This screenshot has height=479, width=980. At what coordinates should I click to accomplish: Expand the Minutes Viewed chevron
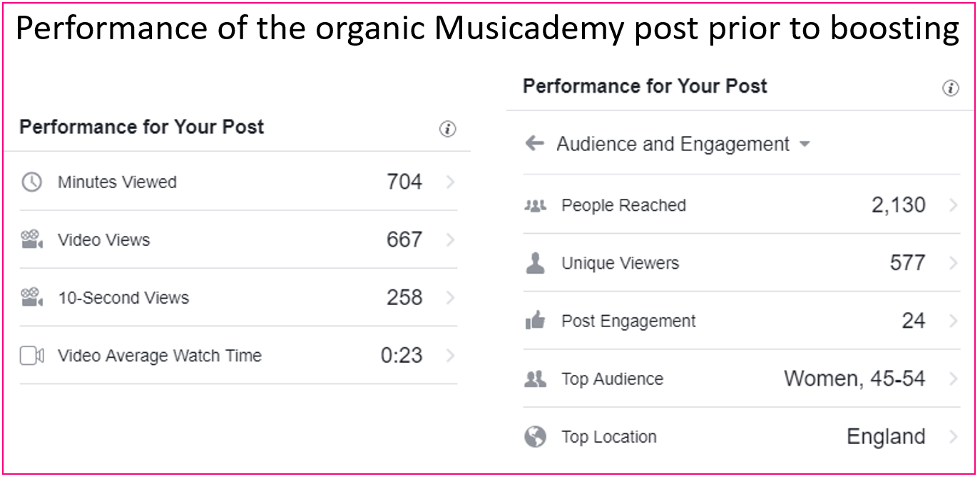pyautogui.click(x=449, y=182)
